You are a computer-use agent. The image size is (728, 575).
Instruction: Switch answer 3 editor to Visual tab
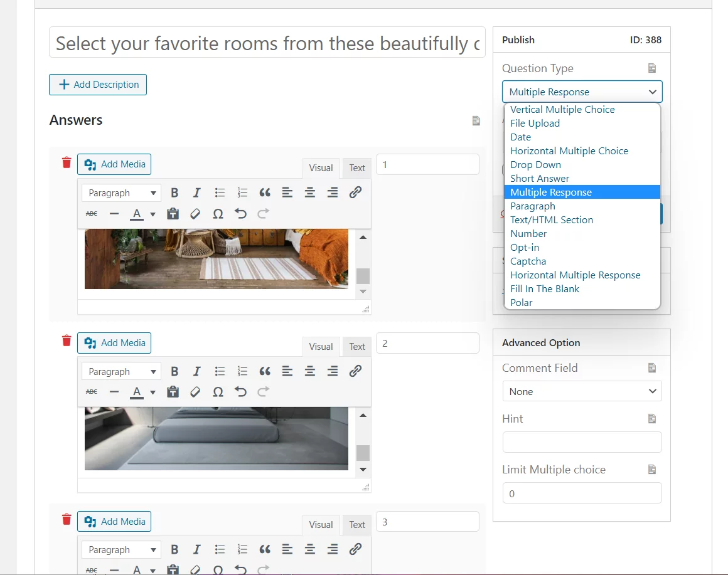point(321,524)
